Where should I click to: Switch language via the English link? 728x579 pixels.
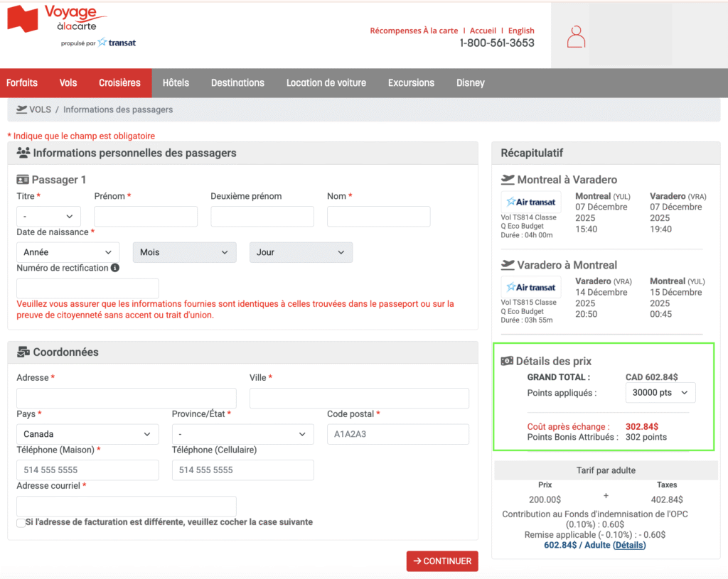(521, 31)
